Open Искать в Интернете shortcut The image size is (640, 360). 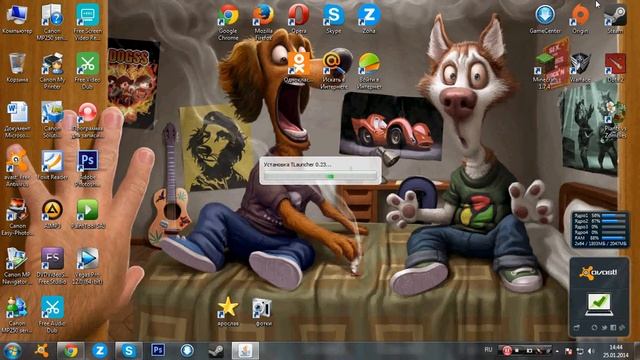click(x=333, y=71)
